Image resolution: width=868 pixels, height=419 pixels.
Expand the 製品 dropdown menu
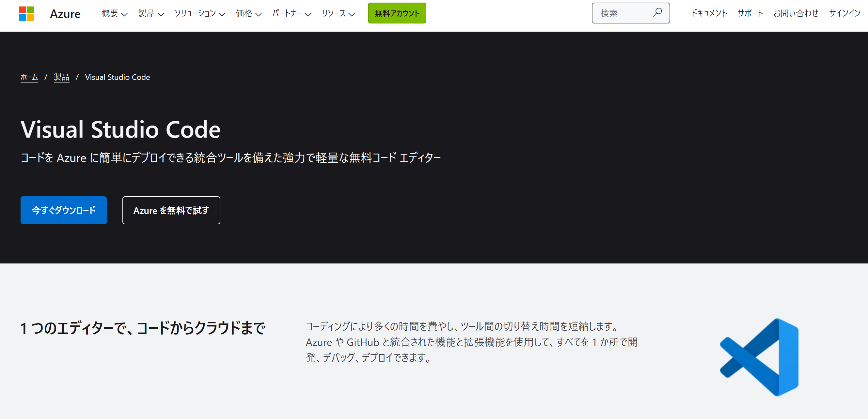coord(151,13)
